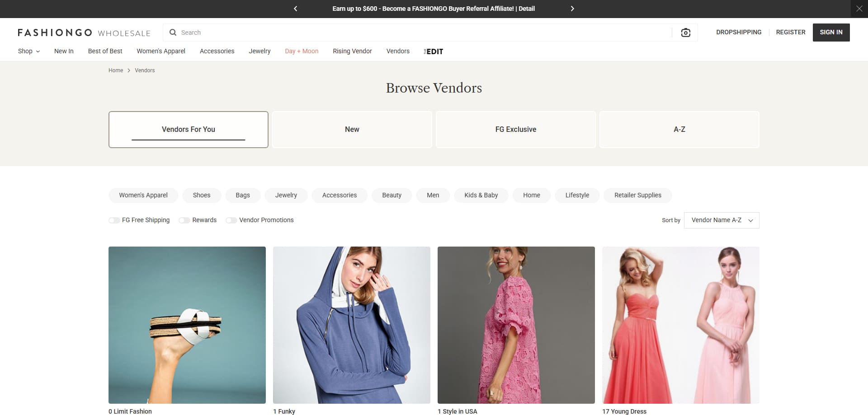This screenshot has width=868, height=415.
Task: Open Sort by Vendor Name A-Z dropdown
Action: pyautogui.click(x=722, y=220)
